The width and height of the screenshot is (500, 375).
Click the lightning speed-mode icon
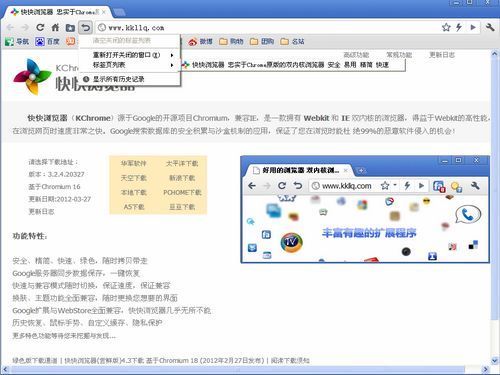coord(459,27)
